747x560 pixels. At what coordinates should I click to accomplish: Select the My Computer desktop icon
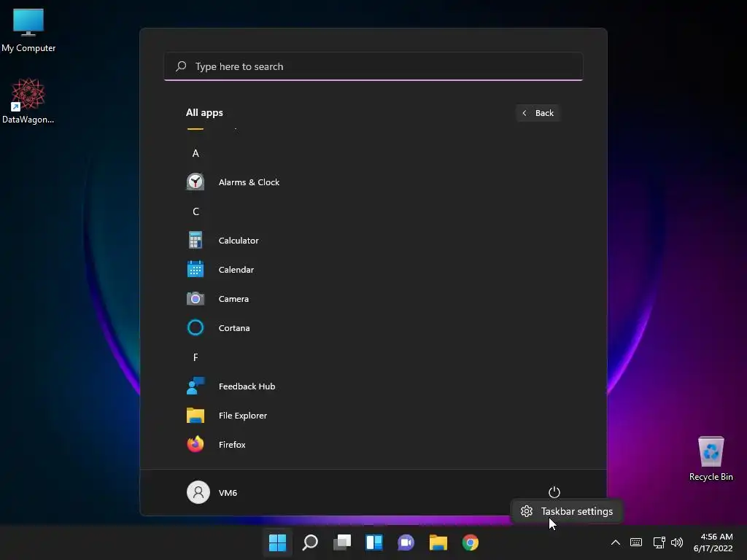pos(28,30)
